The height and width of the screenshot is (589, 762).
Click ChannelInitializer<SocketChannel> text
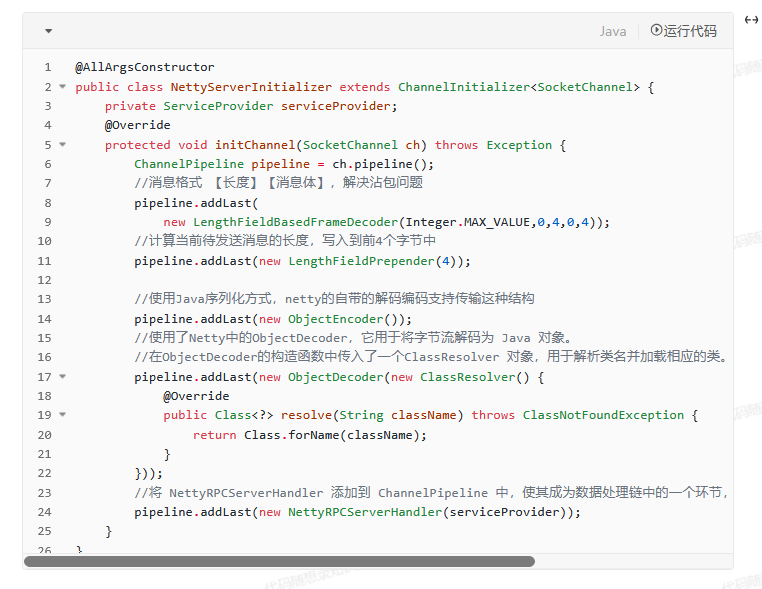click(519, 87)
